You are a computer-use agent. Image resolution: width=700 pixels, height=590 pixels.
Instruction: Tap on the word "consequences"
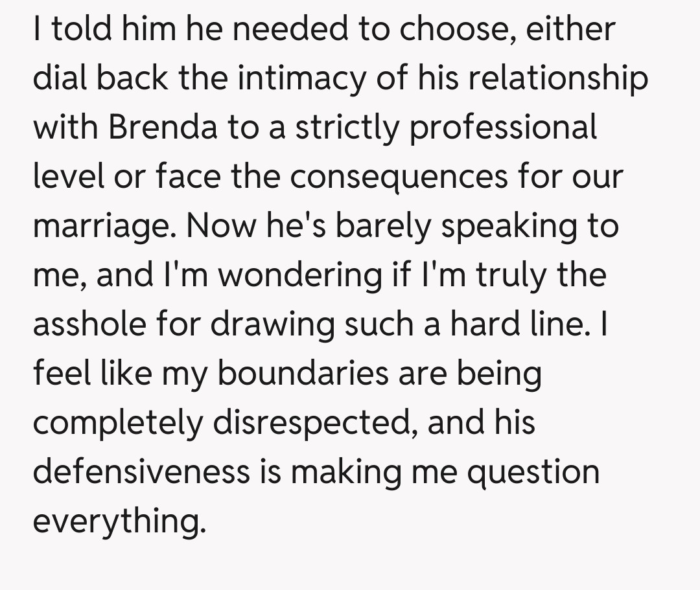click(396, 176)
